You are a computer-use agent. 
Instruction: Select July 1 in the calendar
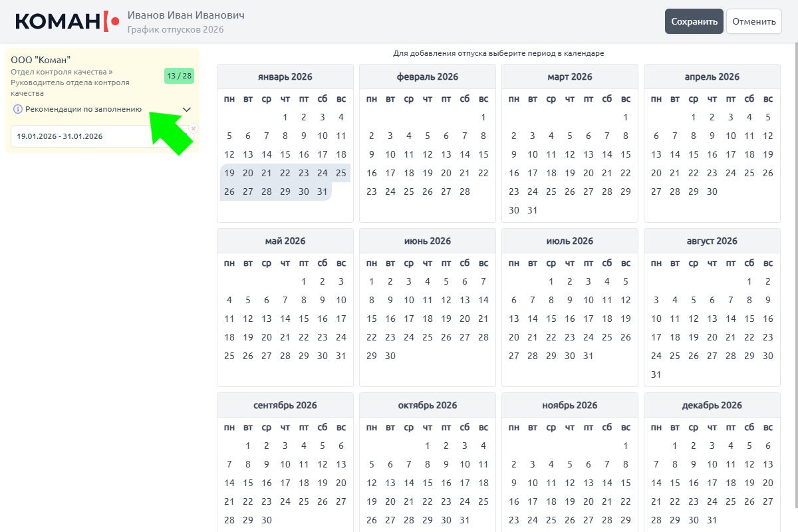pyautogui.click(x=551, y=281)
